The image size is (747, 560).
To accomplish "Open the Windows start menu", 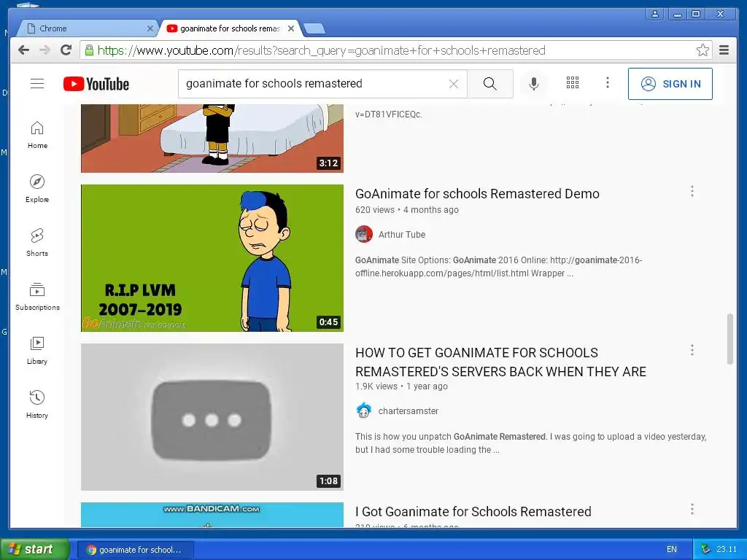I will coord(34,549).
